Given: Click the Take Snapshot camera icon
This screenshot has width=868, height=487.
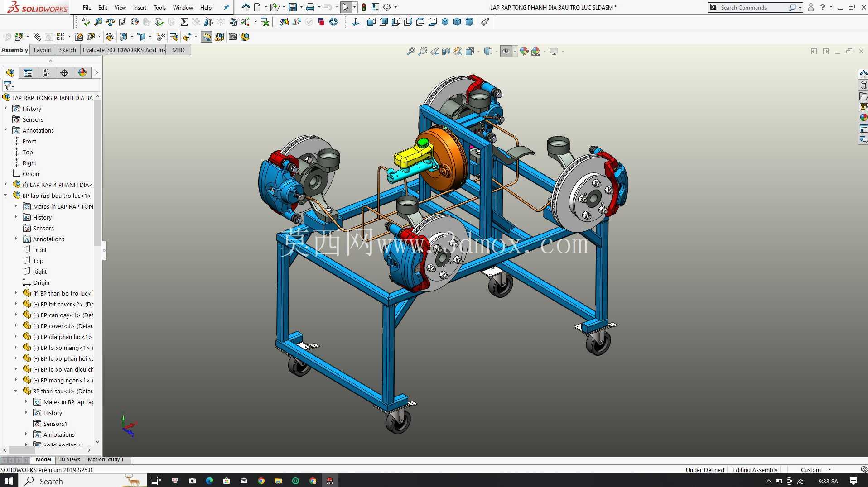Looking at the screenshot, I should point(233,37).
